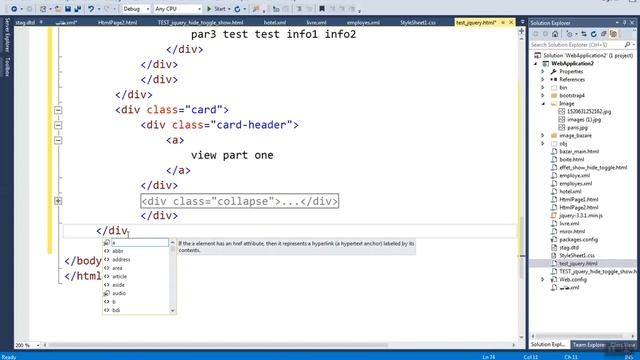The image size is (640, 360).
Task: Switch to the stag.dtd tab
Action: point(25,22)
